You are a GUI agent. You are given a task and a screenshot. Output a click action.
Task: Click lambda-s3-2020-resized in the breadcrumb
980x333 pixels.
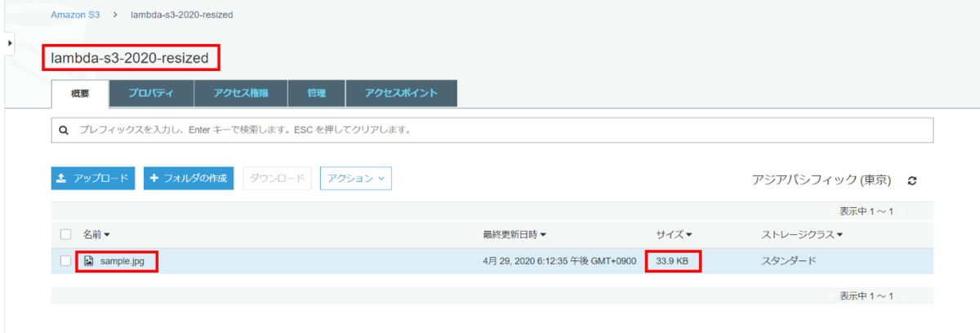click(182, 15)
